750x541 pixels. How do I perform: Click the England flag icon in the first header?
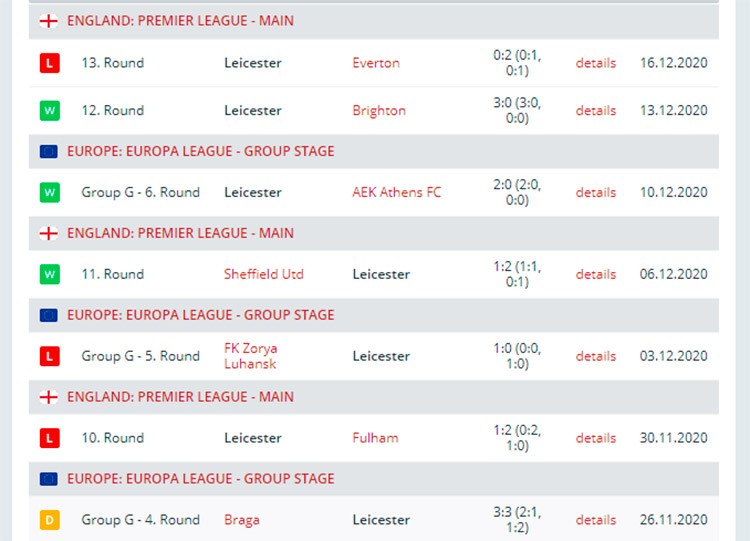pos(49,21)
